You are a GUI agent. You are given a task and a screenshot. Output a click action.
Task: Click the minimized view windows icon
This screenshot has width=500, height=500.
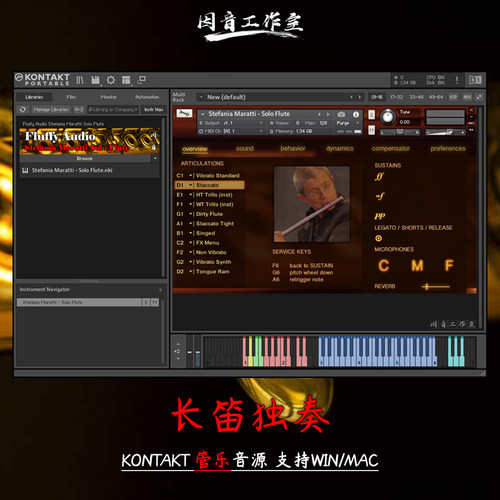click(142, 80)
